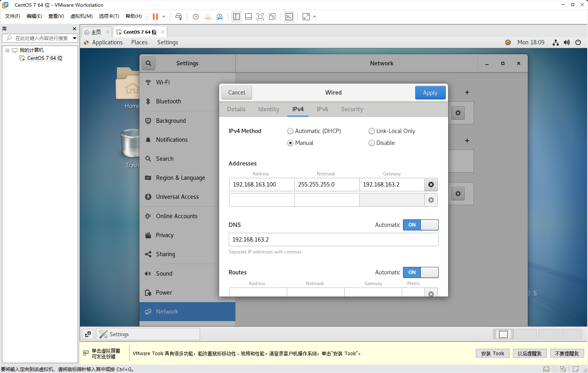
Task: Click the volume speaker icon in top bar
Action: point(567,42)
